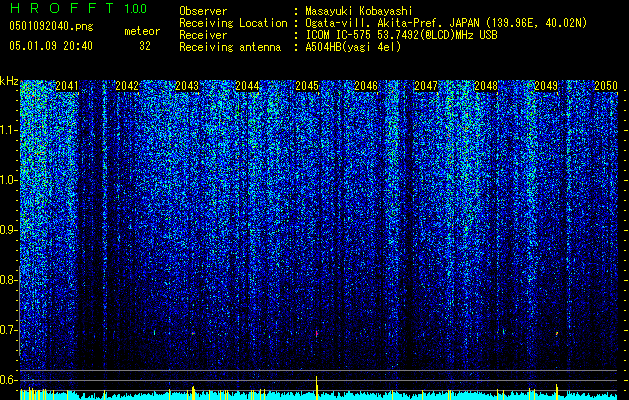This screenshot has width=629, height=400.
Task: Click the 0.7 frequency axis label
Action: tap(8, 330)
